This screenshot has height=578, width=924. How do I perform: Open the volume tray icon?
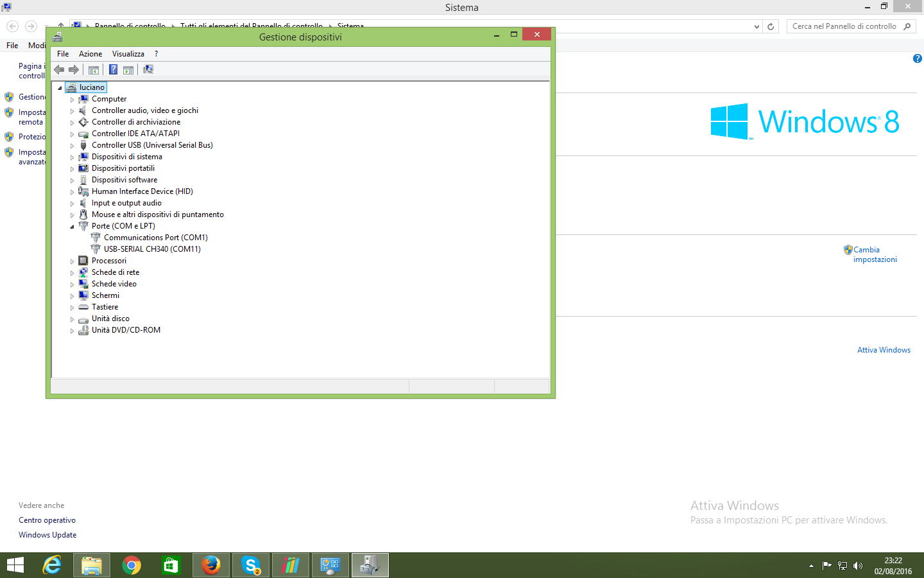click(x=858, y=566)
